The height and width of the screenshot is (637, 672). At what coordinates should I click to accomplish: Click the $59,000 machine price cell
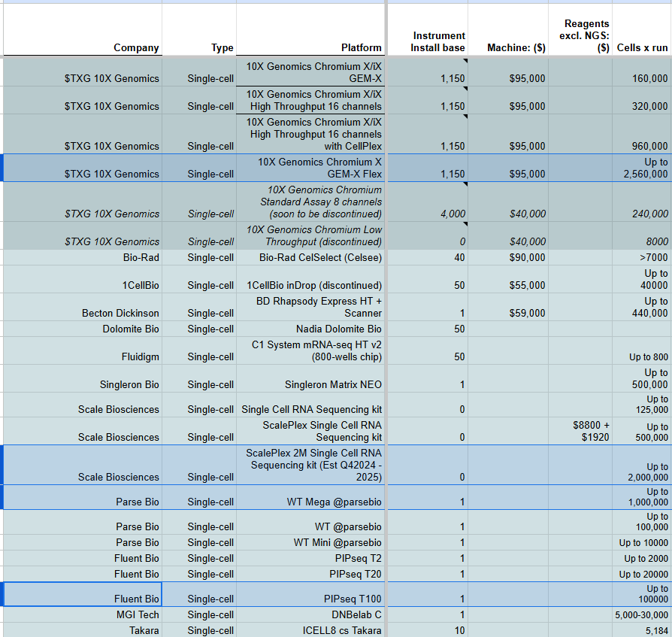[508, 308]
